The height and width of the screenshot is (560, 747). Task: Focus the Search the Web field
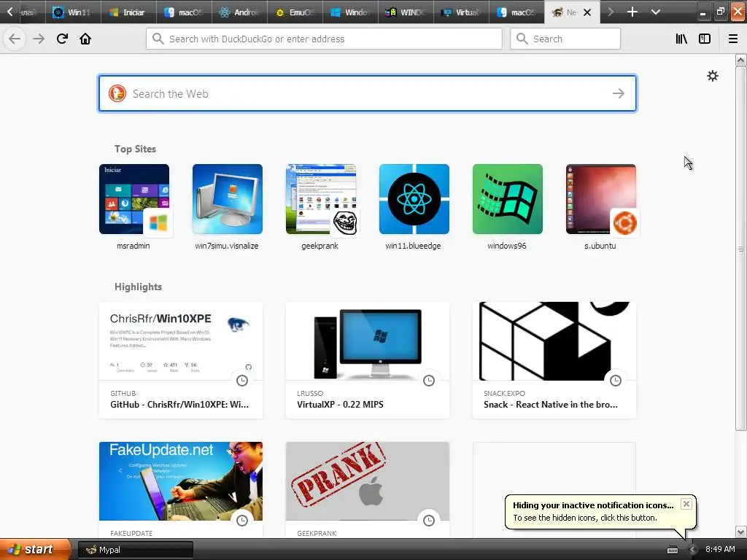pos(368,93)
